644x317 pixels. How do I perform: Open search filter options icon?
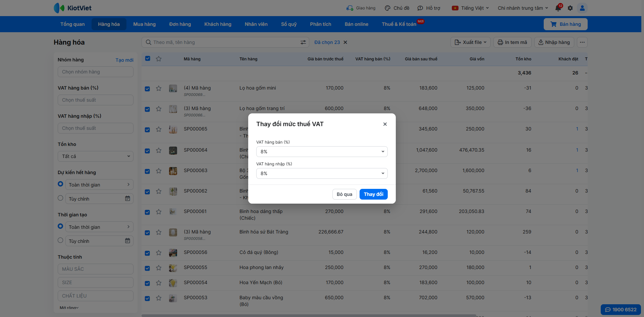point(303,42)
